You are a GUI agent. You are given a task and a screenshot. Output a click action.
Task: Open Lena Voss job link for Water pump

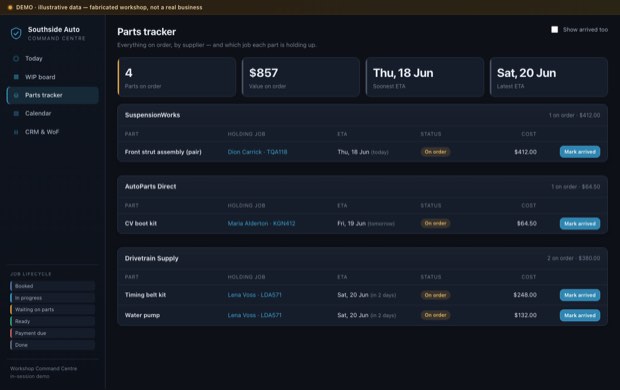coord(255,315)
